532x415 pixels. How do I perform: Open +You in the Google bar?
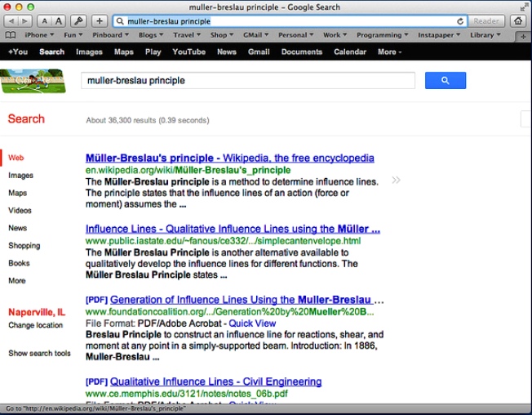click(x=18, y=51)
